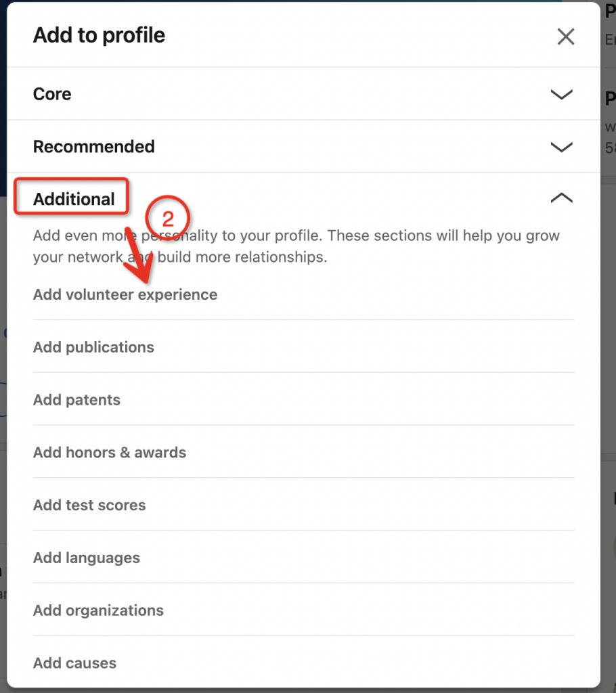This screenshot has height=693, width=616.
Task: Select Add patents option
Action: (76, 400)
